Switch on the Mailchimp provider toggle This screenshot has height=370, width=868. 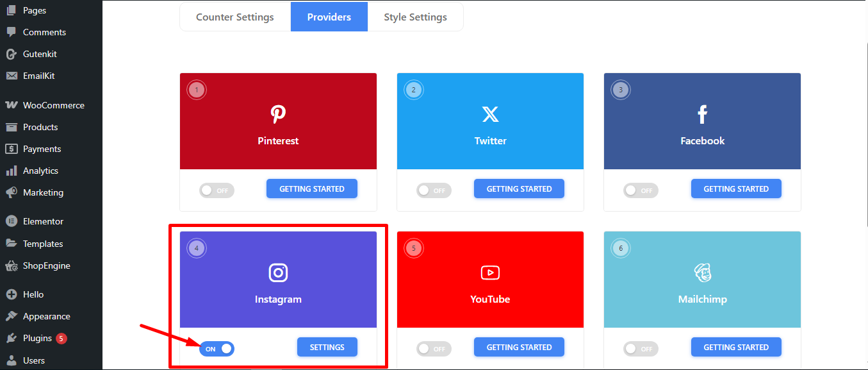[641, 349]
